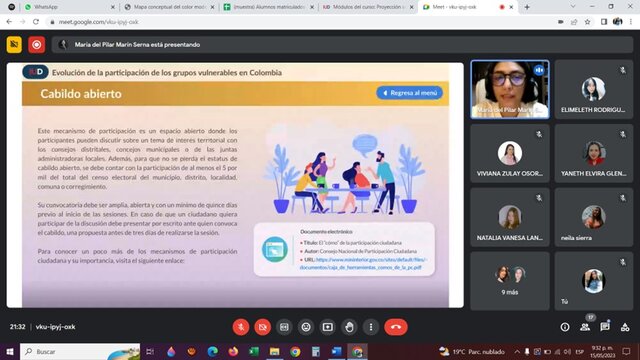Click the yellow extension icon beside the record button
Viewport: 640px width, 360px height.
tap(14, 44)
